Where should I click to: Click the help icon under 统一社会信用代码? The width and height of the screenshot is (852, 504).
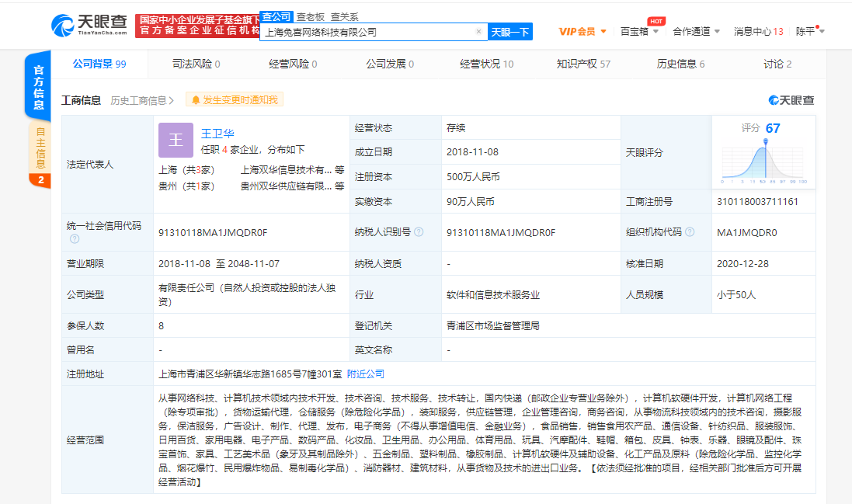[75, 239]
